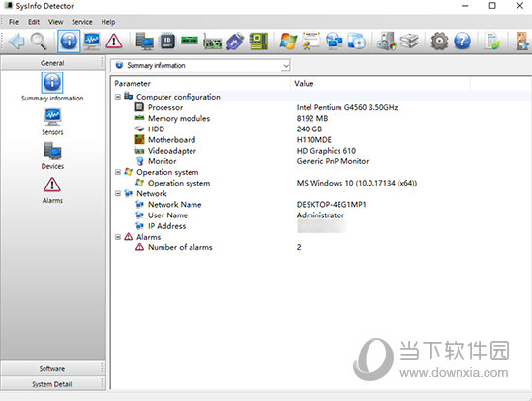Select Summary information in the sidebar
Image resolution: width=532 pixels, height=401 pixels.
tap(52, 87)
